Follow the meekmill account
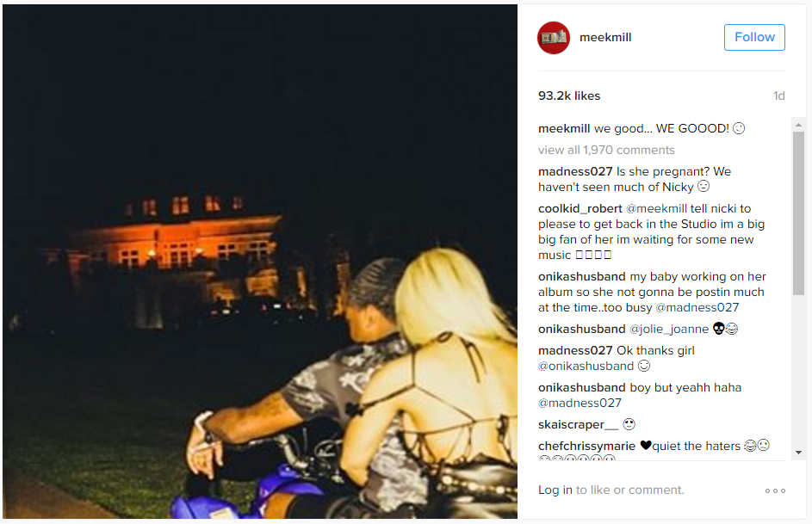The width and height of the screenshot is (812, 524). 754,37
